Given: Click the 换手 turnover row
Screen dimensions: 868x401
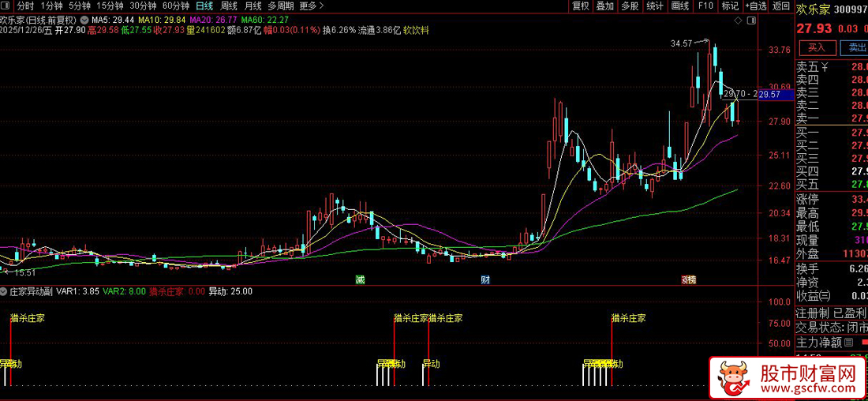Looking at the screenshot, I should tap(832, 269).
